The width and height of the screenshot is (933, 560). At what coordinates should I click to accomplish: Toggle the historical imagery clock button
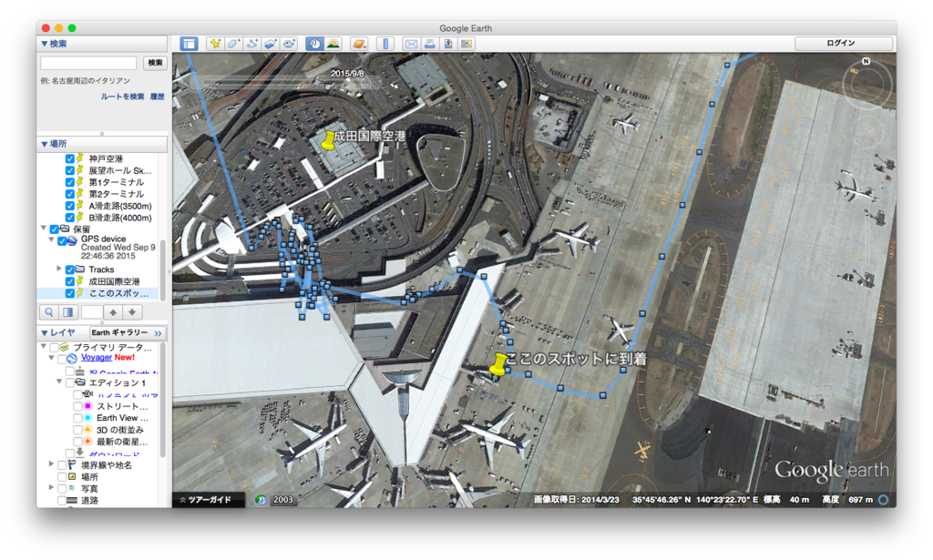click(x=314, y=44)
